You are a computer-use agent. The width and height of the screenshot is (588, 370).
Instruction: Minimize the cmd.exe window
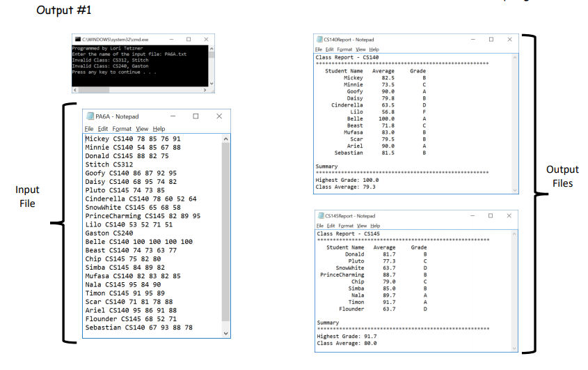(171, 39)
